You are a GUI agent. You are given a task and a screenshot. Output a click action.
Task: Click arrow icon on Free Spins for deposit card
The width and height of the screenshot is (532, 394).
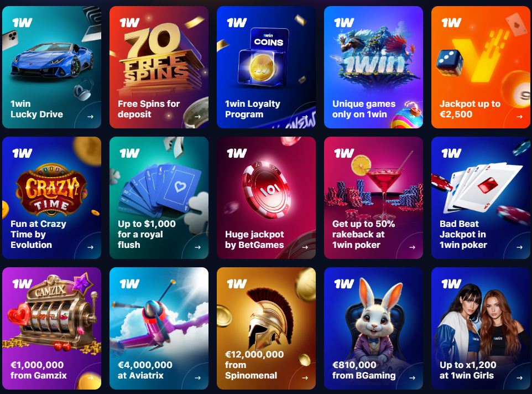tap(197, 117)
